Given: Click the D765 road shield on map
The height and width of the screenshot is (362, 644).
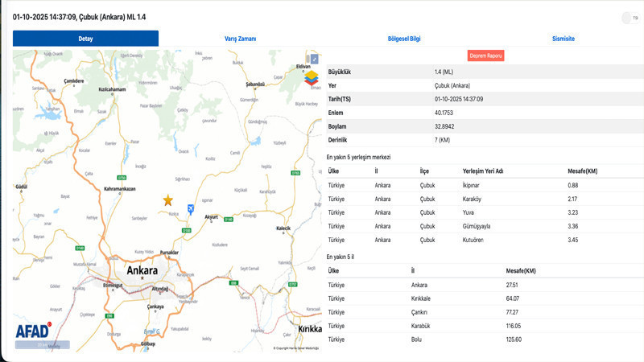Looking at the screenshot, I should tap(295, 173).
